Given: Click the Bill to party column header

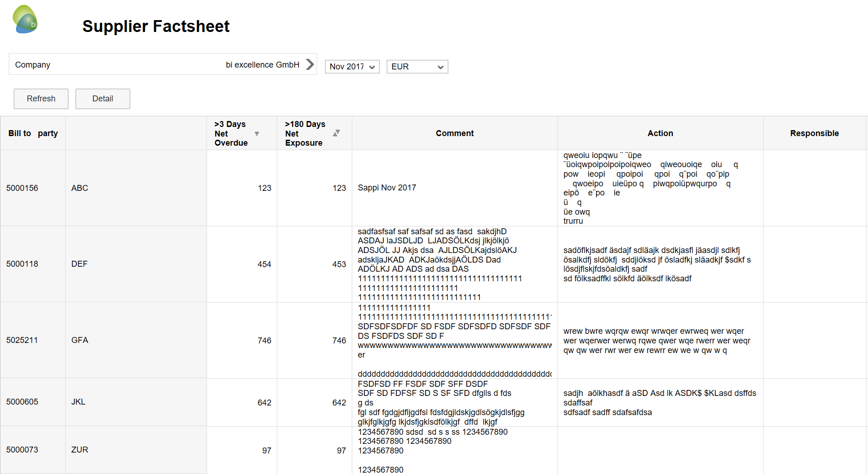Looking at the screenshot, I should [x=33, y=133].
